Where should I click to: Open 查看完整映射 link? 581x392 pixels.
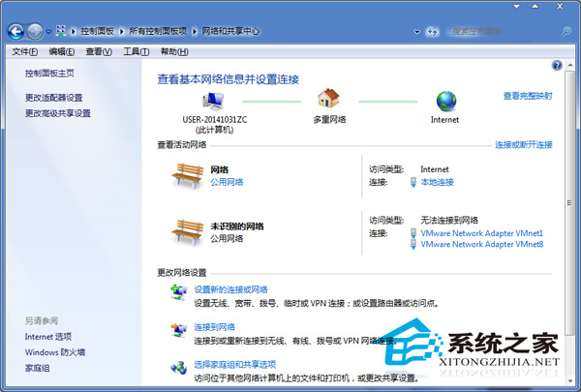click(x=528, y=97)
